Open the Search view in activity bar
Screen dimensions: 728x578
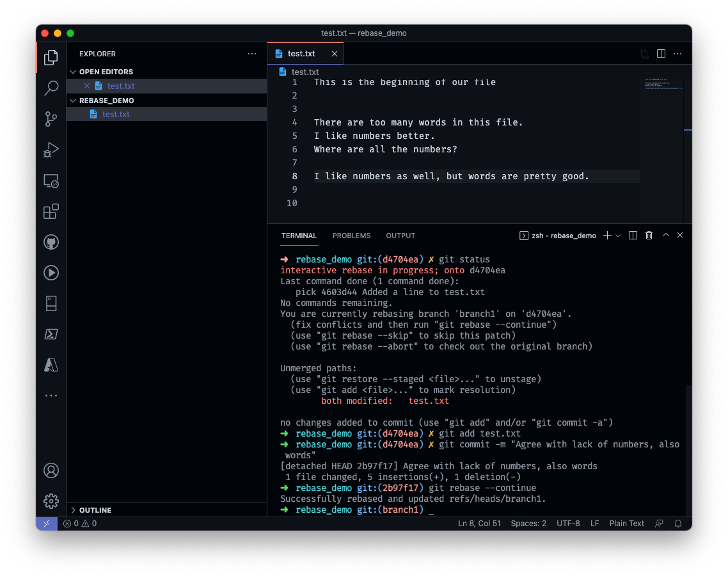(51, 88)
